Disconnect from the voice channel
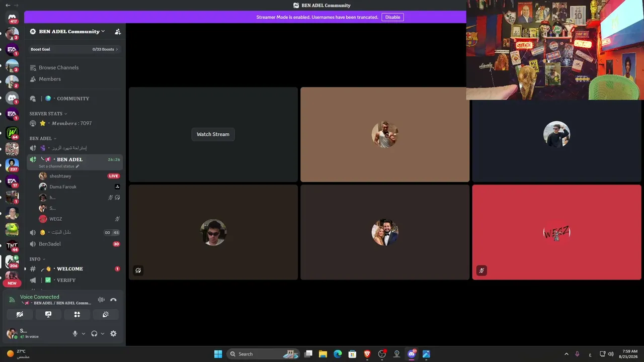This screenshot has width=644, height=362. (113, 300)
